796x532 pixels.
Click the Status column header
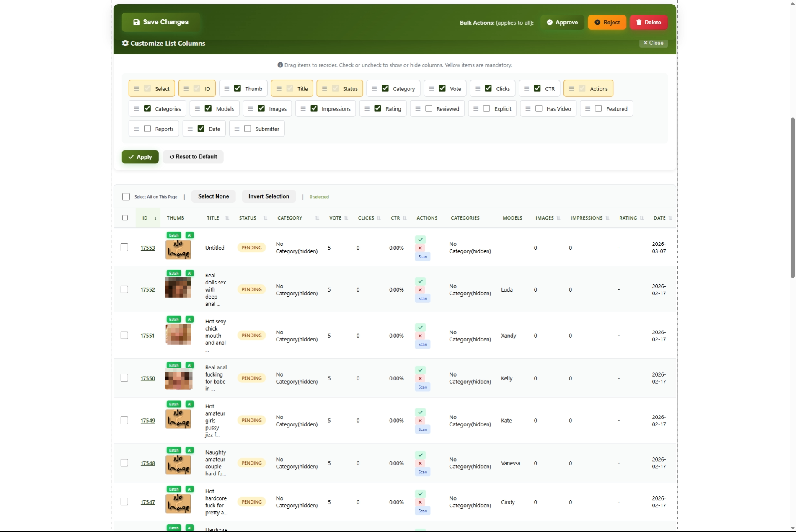[248, 218]
